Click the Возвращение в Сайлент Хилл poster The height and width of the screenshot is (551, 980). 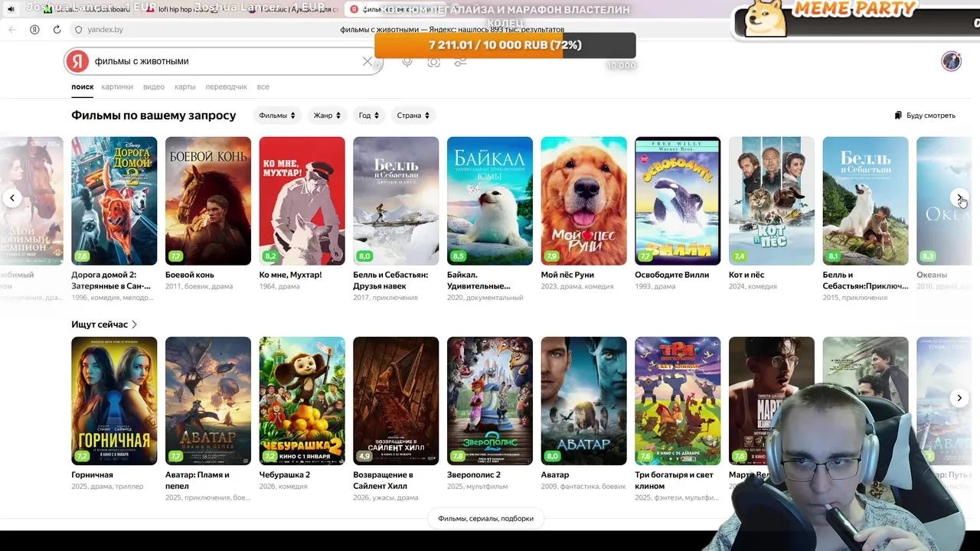click(396, 401)
